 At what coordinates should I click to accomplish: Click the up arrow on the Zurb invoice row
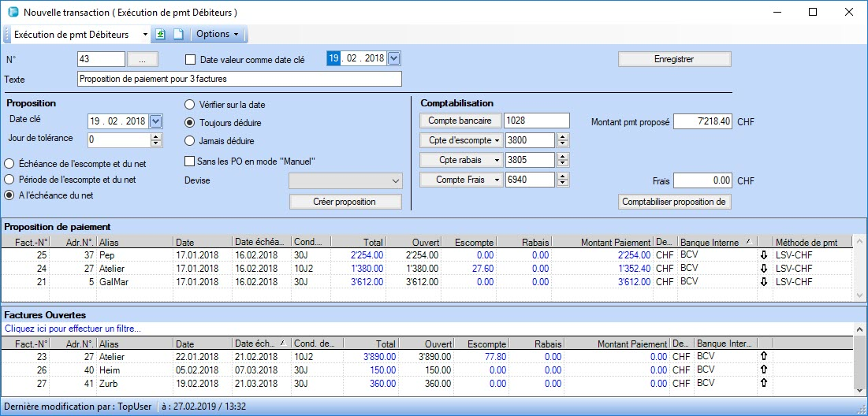[763, 384]
